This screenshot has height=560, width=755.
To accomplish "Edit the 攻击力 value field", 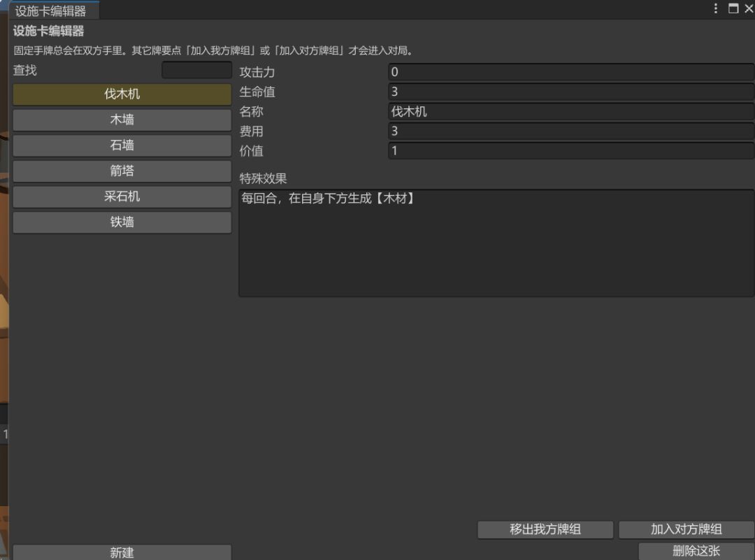I will tap(571, 72).
